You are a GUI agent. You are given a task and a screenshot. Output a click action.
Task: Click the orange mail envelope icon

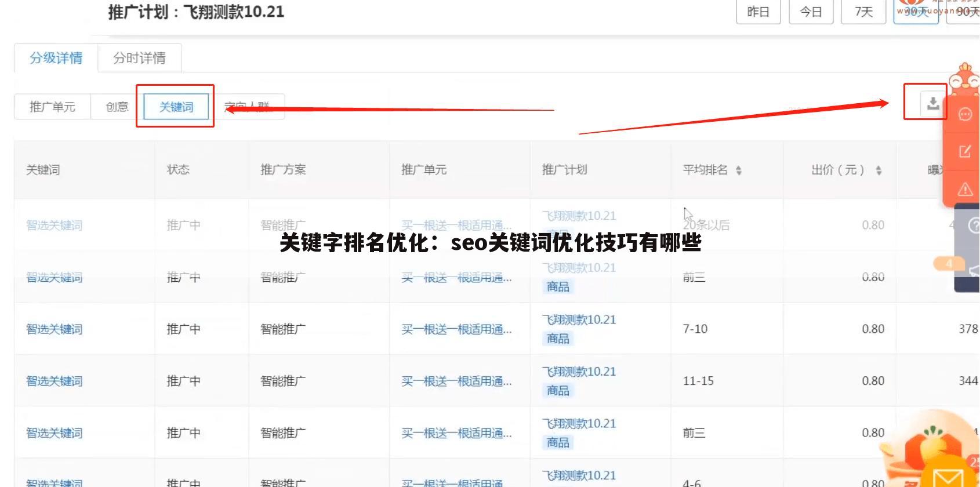click(948, 478)
